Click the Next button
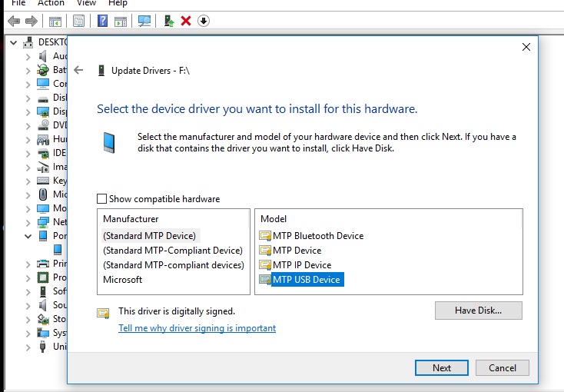 442,367
